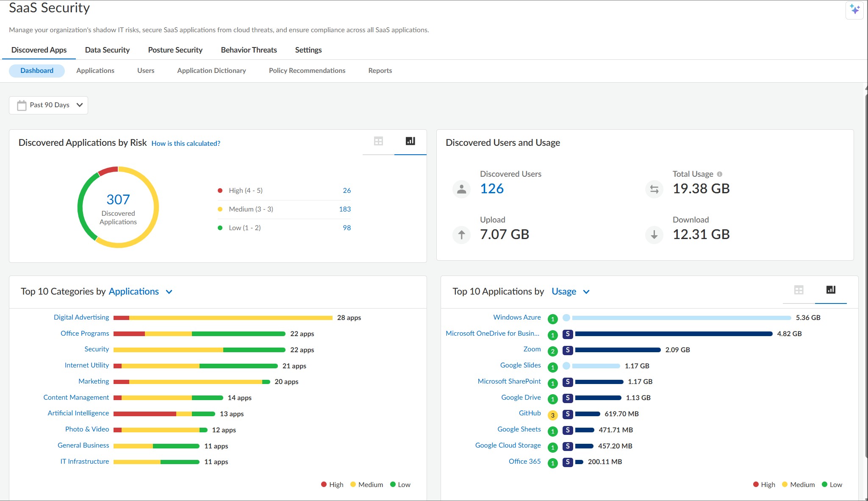Image resolution: width=868 pixels, height=501 pixels.
Task: Click the Discovered Users person icon
Action: point(461,189)
